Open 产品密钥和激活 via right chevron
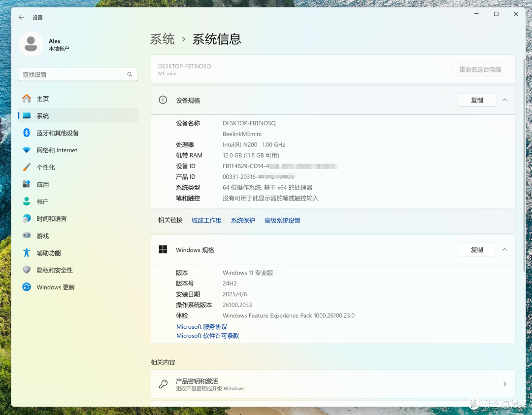The width and height of the screenshot is (532, 415). coord(504,384)
